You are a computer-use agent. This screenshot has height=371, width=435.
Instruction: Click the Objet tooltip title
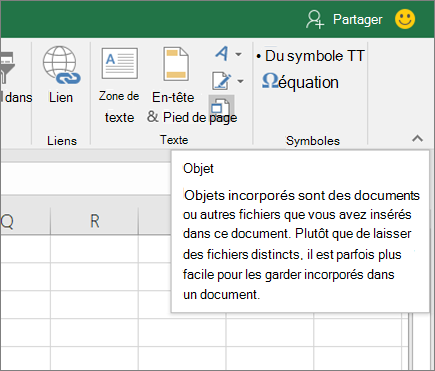[x=198, y=169]
